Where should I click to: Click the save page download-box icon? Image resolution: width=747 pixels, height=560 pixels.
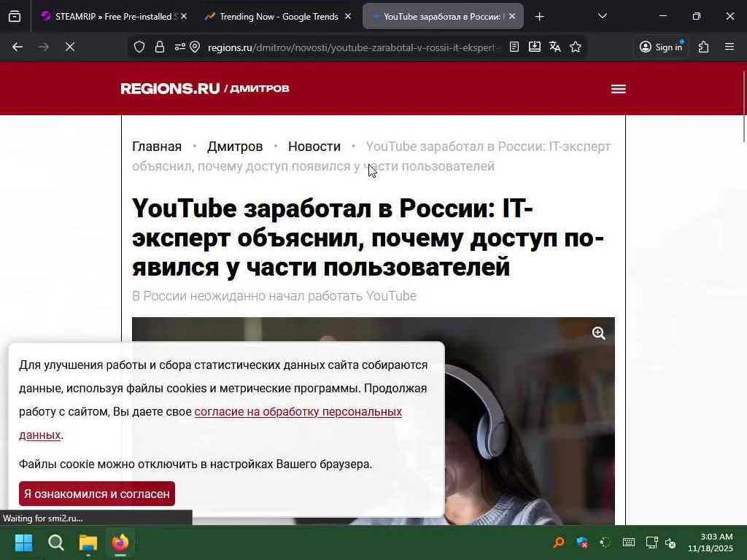[535, 47]
